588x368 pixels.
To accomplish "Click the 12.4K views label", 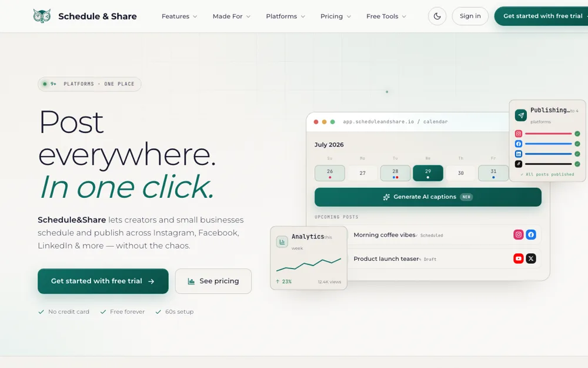I will tap(330, 282).
